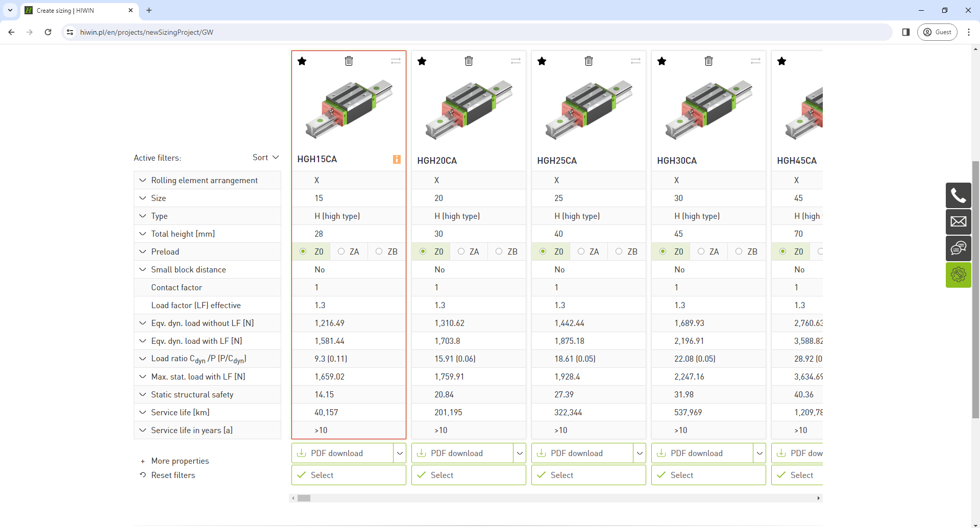This screenshot has width=980, height=528.
Task: Open the browser side panel icon
Action: point(906,32)
